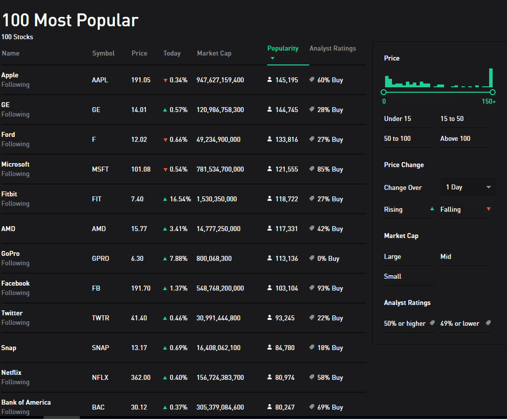This screenshot has height=420, width=507.
Task: Click the tag icon beside 85% Buy
Action: (312, 169)
